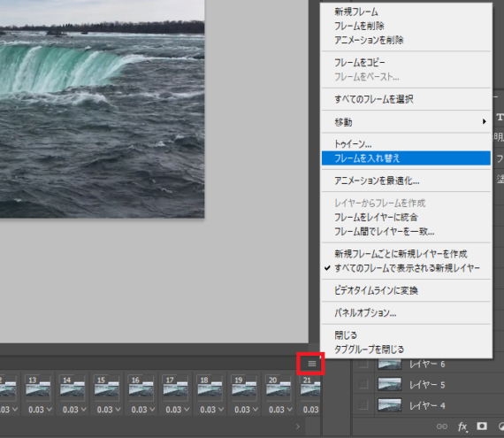This screenshot has height=438, width=504.
Task: Toggle visibility of レイヤー 4
Action: [x=363, y=405]
